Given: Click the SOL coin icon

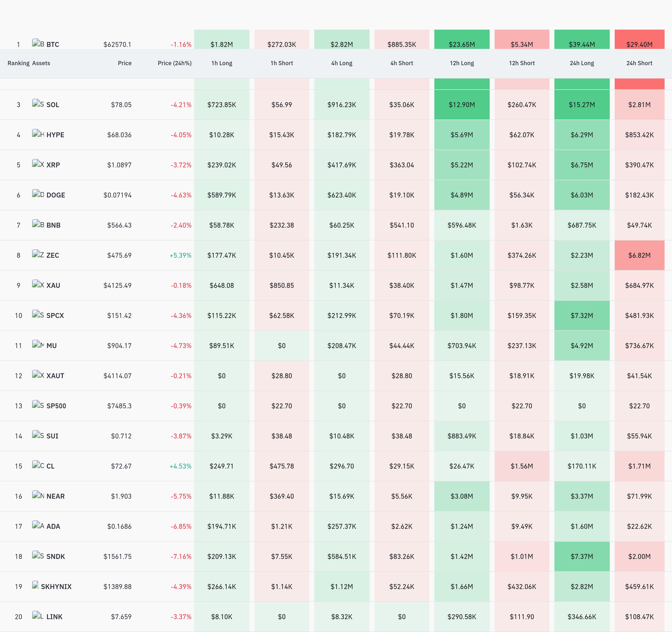Looking at the screenshot, I should (38, 103).
